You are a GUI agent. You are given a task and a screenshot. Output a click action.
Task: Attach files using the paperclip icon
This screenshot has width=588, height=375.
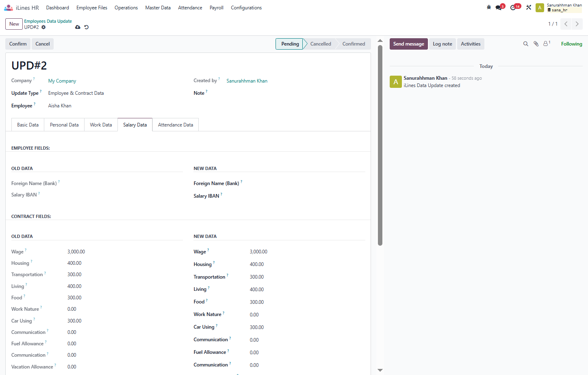(536, 44)
